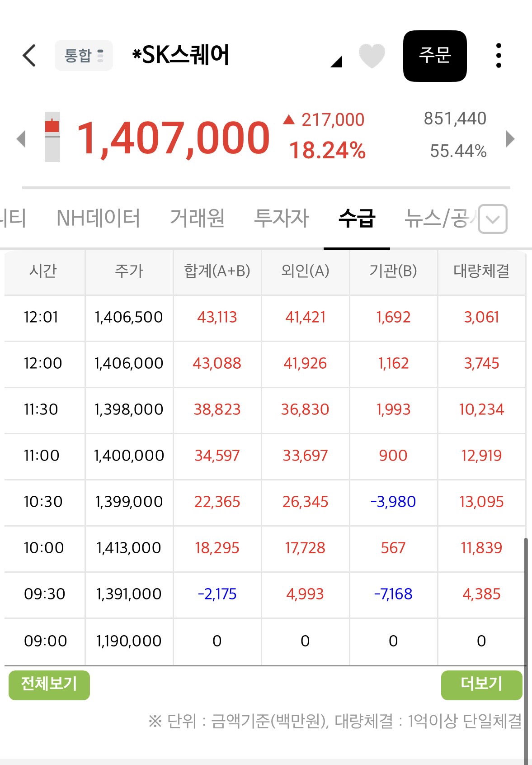Open the mini candlestick chart icon
Image resolution: width=532 pixels, height=765 pixels.
[x=52, y=137]
